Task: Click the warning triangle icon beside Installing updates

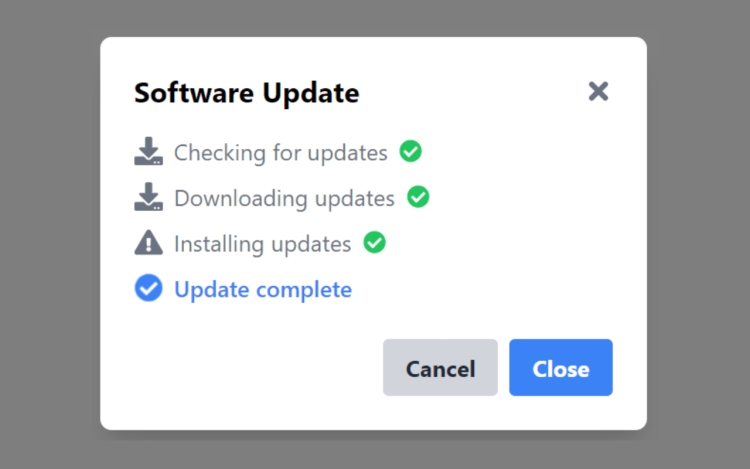Action: pyautogui.click(x=148, y=242)
